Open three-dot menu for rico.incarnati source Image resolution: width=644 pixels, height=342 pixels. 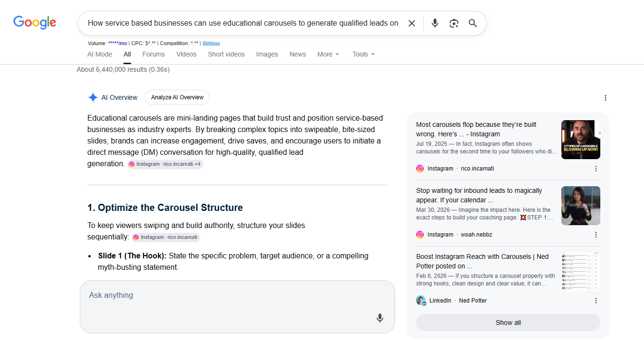(x=596, y=169)
